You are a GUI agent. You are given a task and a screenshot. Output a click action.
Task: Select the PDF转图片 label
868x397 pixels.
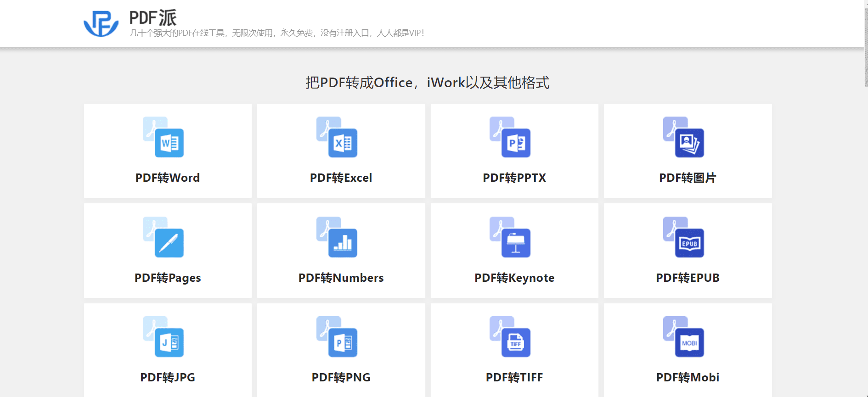point(688,178)
